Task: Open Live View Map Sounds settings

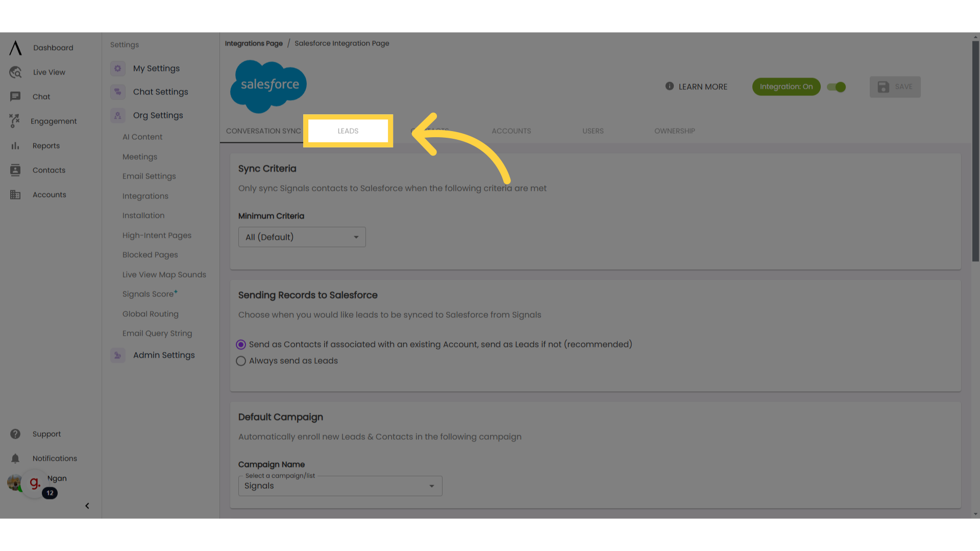Action: pyautogui.click(x=164, y=274)
